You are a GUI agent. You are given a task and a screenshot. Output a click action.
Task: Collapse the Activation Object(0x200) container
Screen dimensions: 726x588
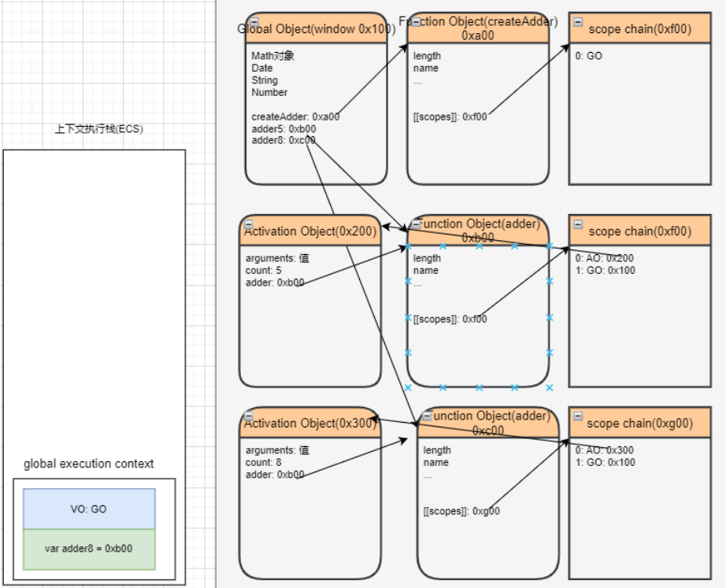point(249,224)
